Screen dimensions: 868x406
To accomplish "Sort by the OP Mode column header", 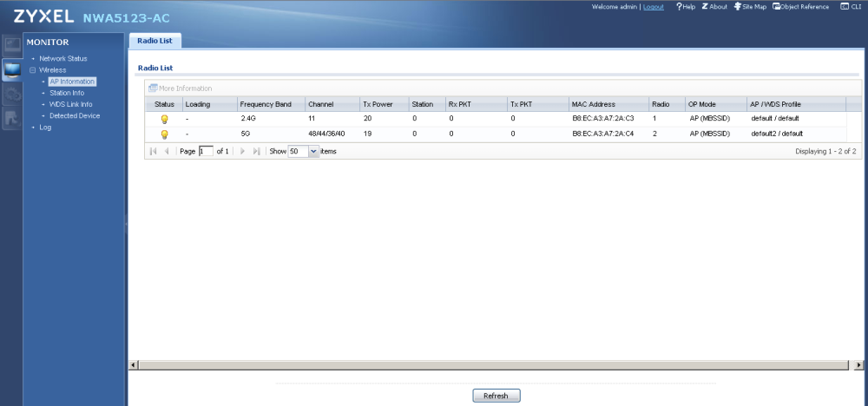I will [716, 104].
